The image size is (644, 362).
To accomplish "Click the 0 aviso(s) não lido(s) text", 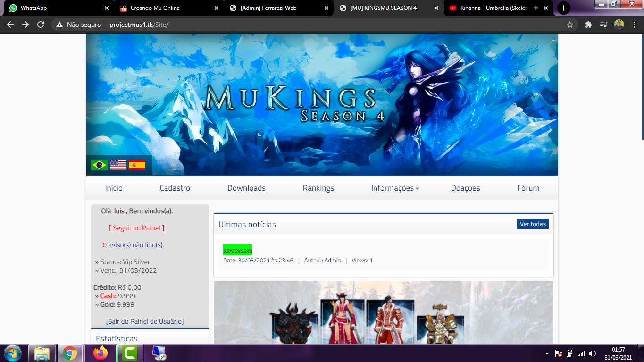I will pyautogui.click(x=134, y=245).
